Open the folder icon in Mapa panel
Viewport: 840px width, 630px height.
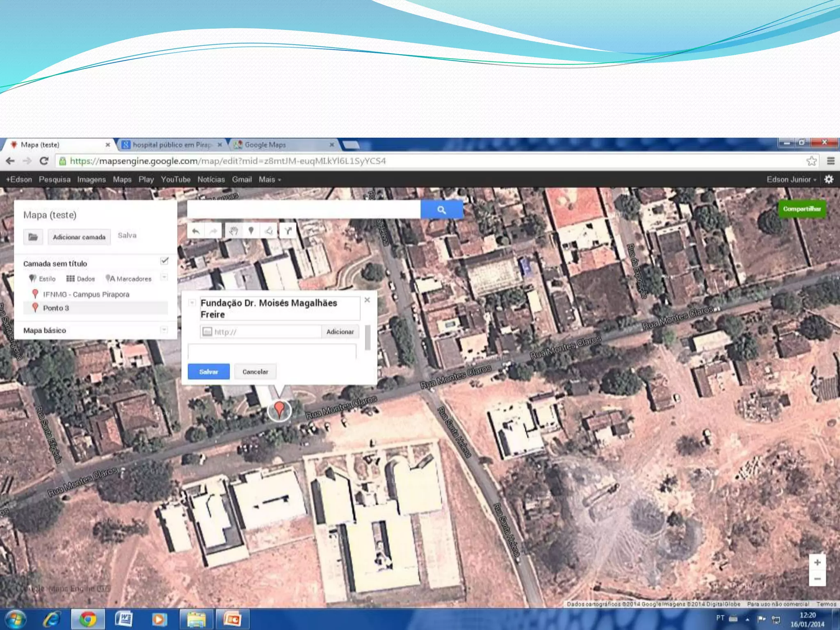33,237
